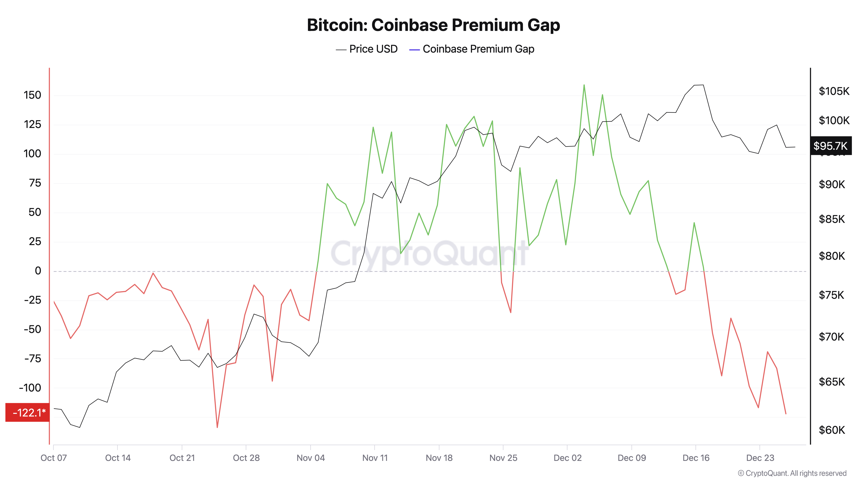This screenshot has height=488, width=868.
Task: Open the CryptoQuant copyright notice link
Action: click(792, 473)
